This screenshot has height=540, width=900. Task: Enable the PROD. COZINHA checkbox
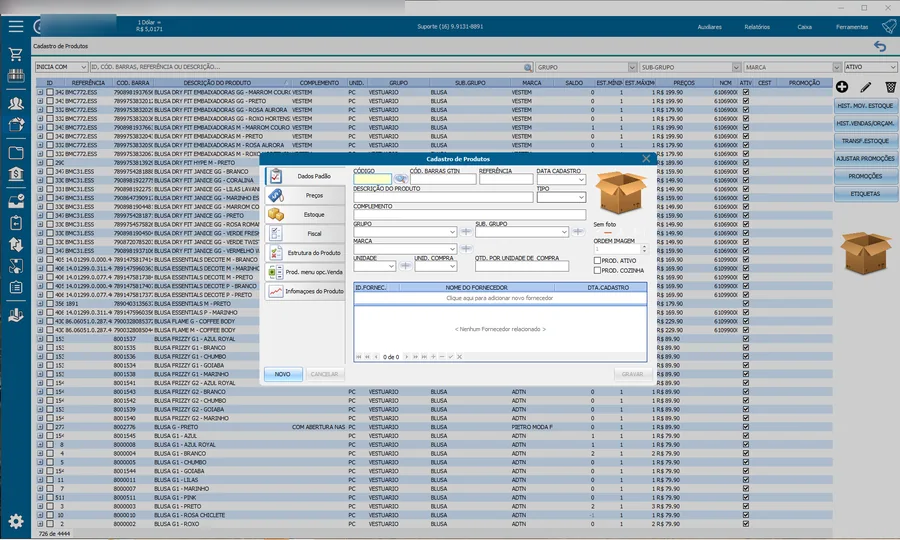(x=598, y=270)
